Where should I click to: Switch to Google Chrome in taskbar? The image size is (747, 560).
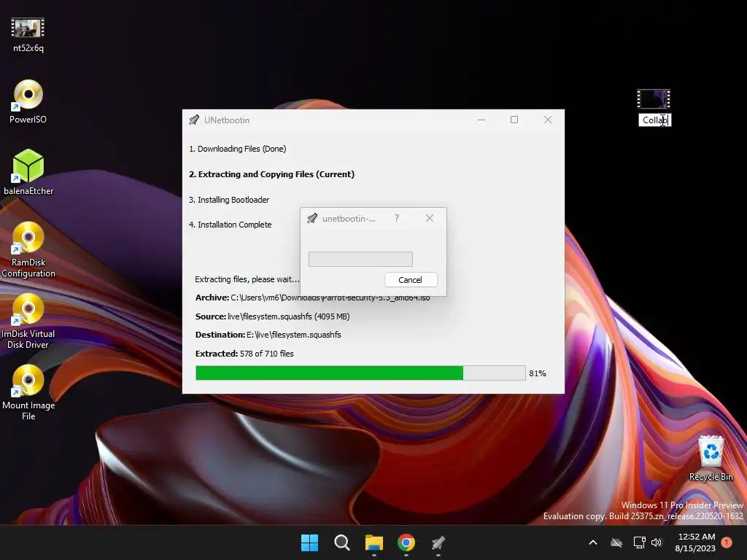(x=406, y=542)
